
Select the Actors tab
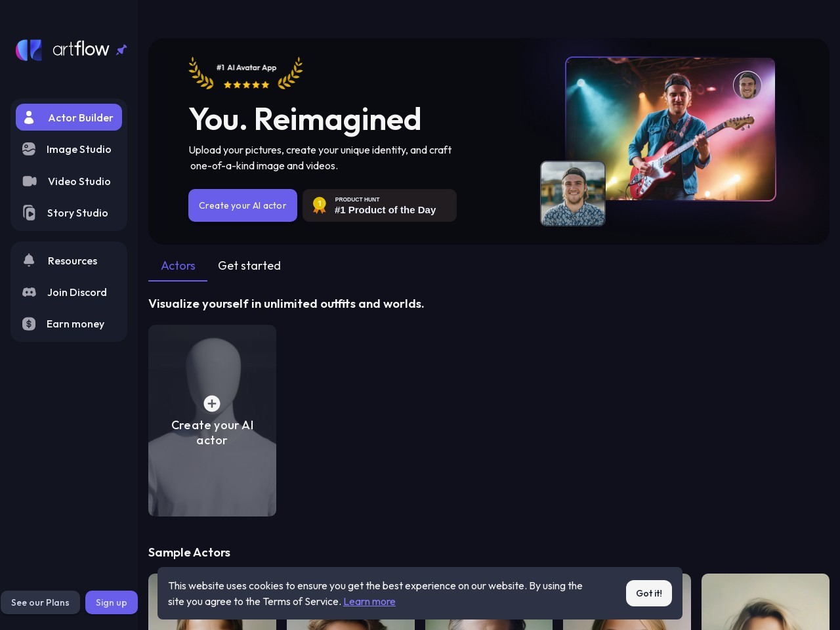(178, 266)
